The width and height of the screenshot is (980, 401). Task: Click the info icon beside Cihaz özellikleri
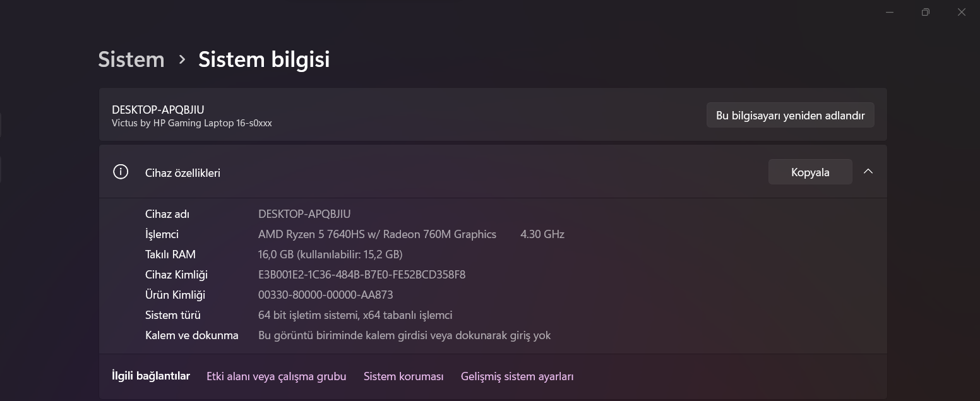click(120, 172)
